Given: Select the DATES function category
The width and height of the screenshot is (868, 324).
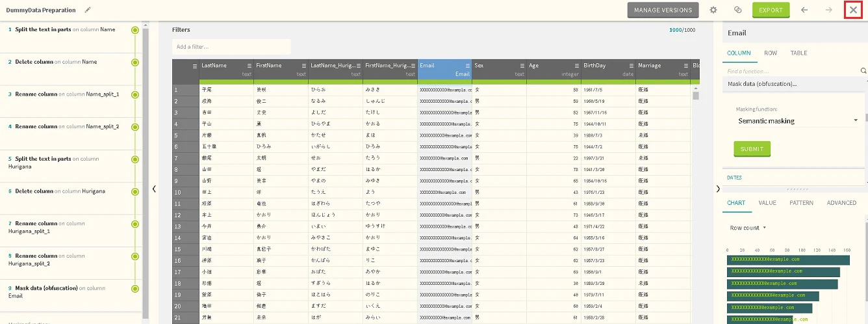Looking at the screenshot, I should [734, 177].
